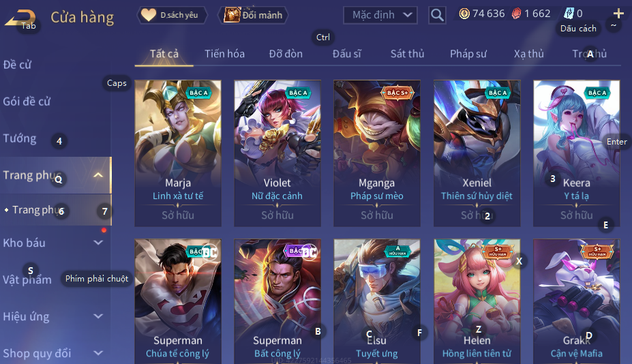Select the Sát thủ category tab
The width and height of the screenshot is (632, 364).
[x=407, y=54]
